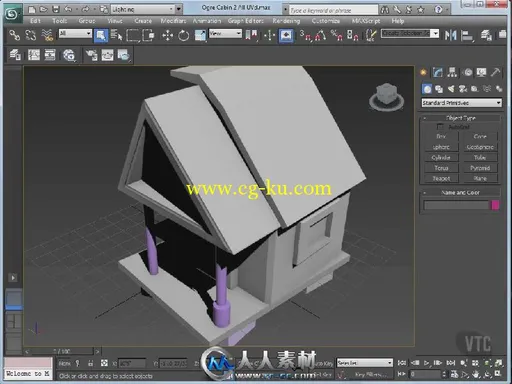Click the Pyramid primitive button
Viewport: 512px width, 384px height.
click(x=480, y=168)
